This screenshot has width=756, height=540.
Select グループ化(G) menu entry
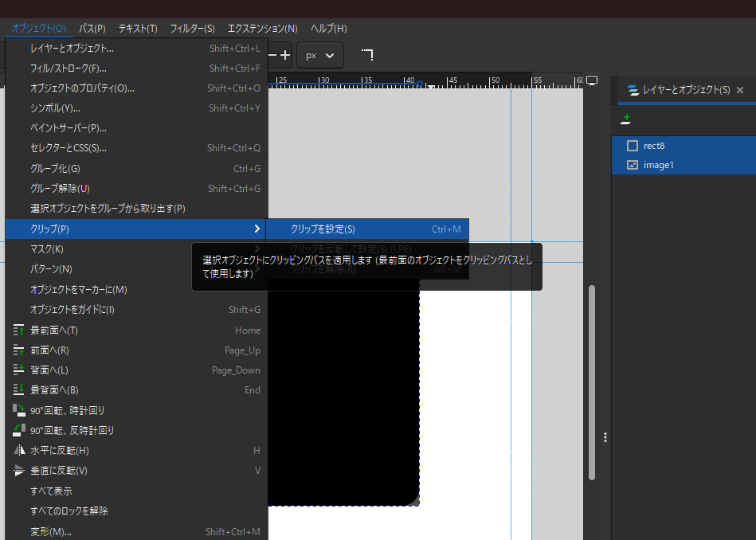click(x=56, y=169)
